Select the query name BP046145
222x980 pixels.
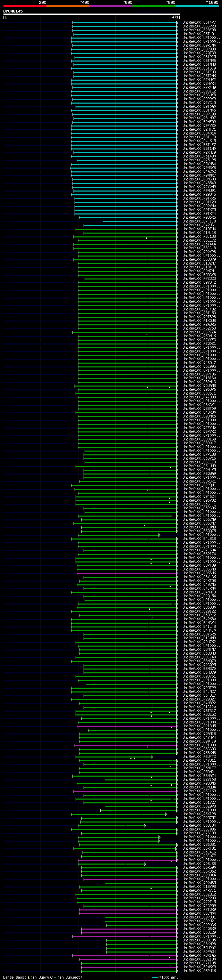click(13, 11)
